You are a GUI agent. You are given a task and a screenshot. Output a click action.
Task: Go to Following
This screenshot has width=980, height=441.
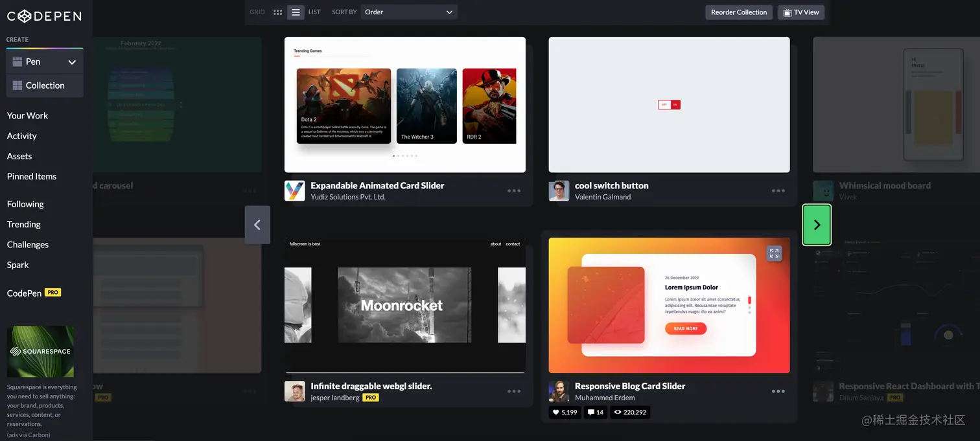tap(25, 204)
